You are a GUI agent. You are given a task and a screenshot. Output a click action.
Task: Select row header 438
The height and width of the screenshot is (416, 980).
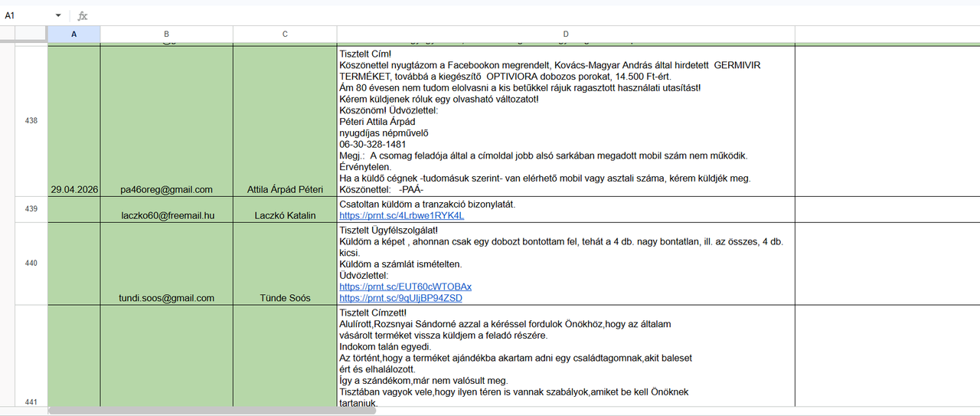tap(31, 121)
